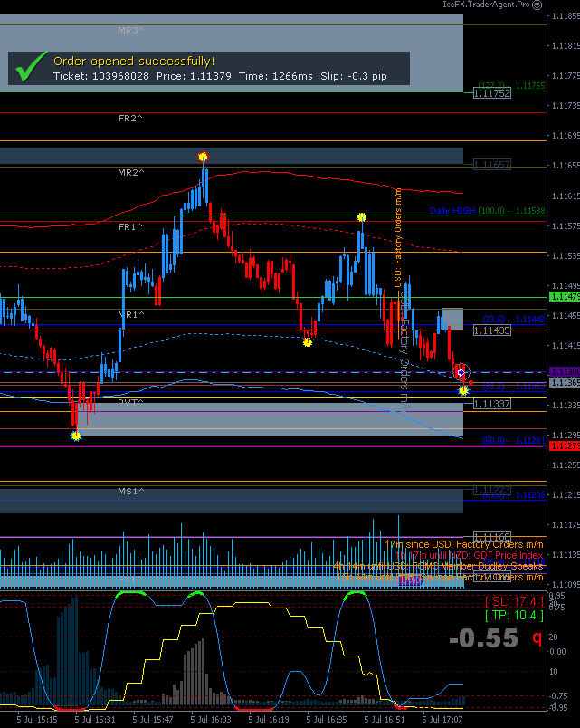Viewport: 580px width, 728px height.
Task: Click the large -0.55 profit readout
Action: click(483, 638)
